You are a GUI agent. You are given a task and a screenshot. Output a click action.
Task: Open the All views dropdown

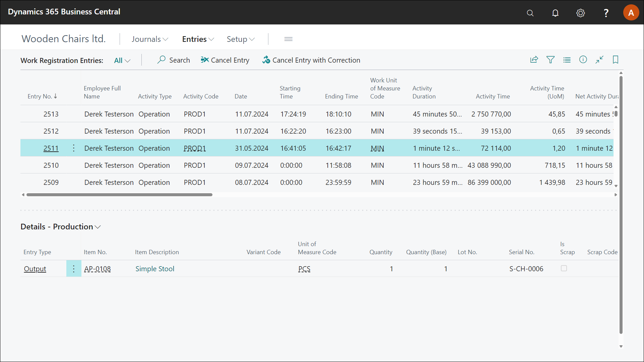[x=122, y=61]
